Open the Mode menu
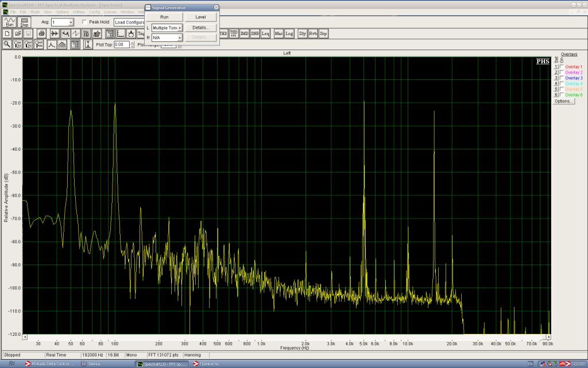The image size is (588, 368). click(x=35, y=12)
